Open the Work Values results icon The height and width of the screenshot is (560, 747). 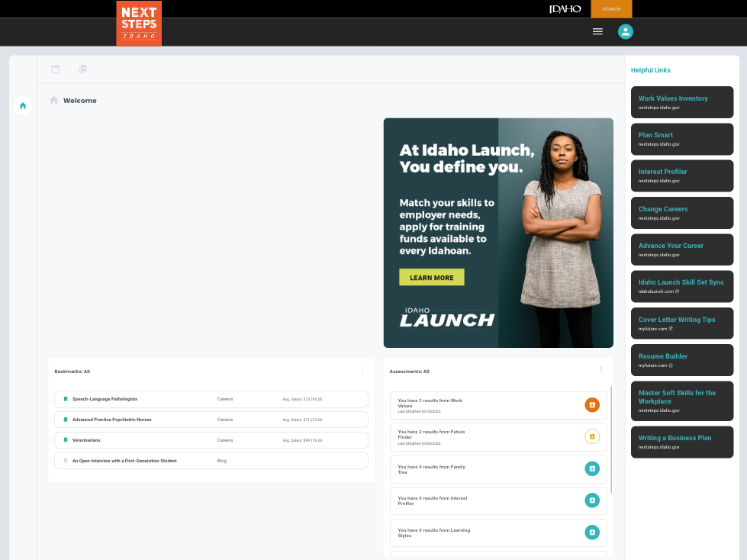(x=592, y=405)
